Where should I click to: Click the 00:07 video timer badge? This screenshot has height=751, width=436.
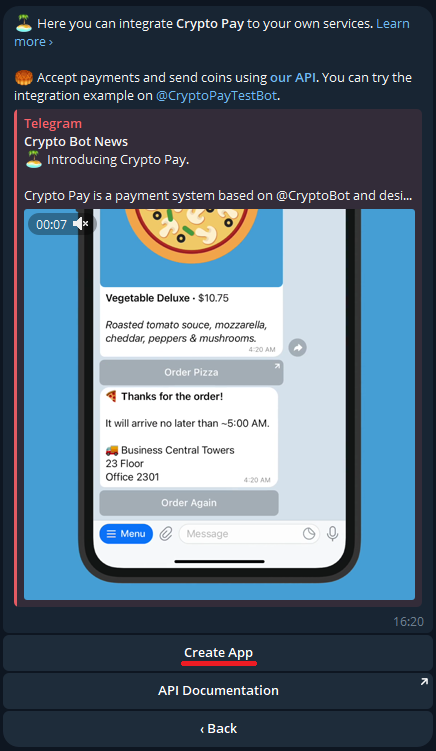tap(51, 225)
